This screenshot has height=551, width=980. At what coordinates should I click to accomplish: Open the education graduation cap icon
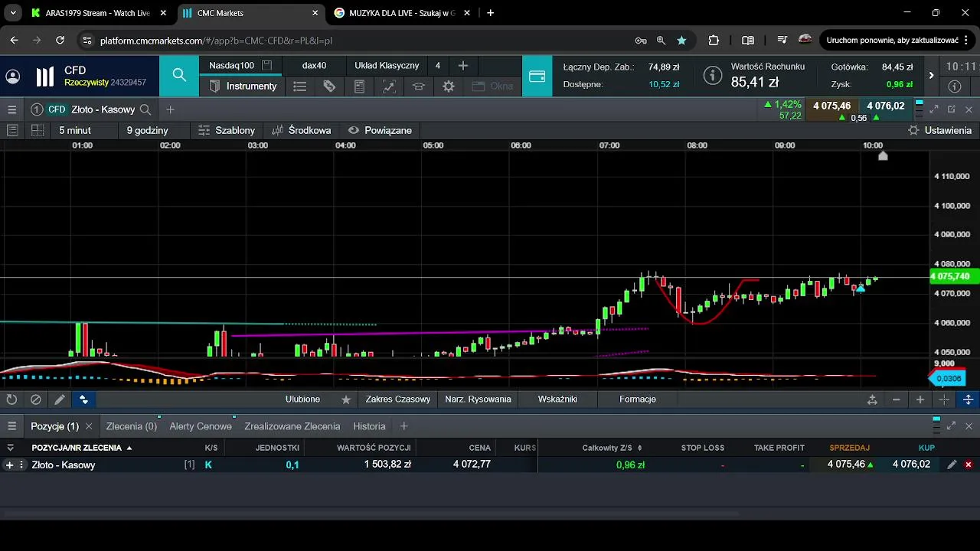point(419,86)
